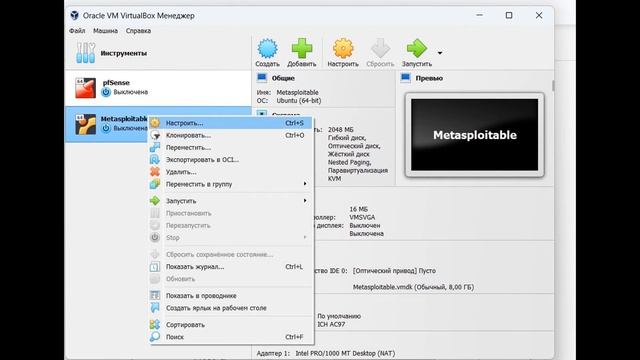The image size is (640, 360).
Task: Launch VM with Запустить green arrow
Action: [416, 49]
